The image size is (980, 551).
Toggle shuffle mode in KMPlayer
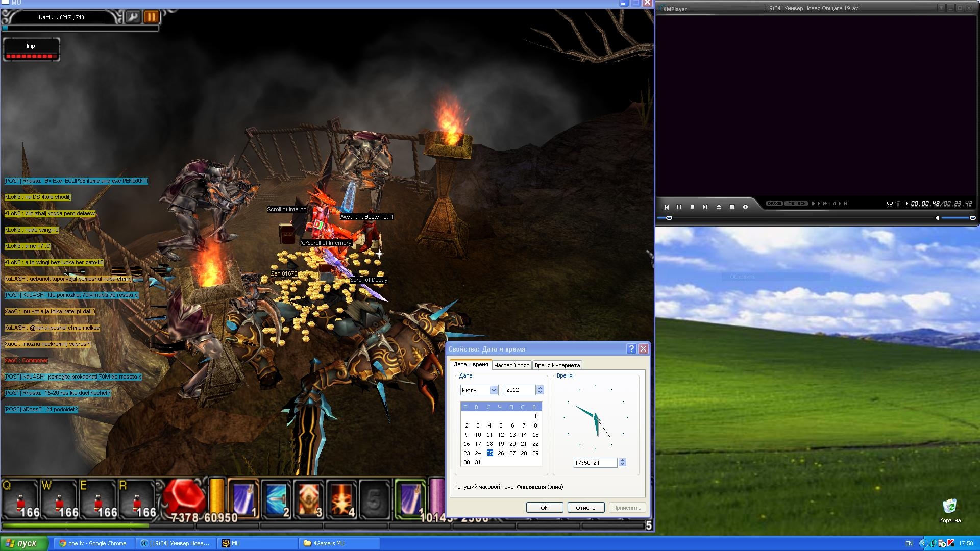(x=898, y=204)
